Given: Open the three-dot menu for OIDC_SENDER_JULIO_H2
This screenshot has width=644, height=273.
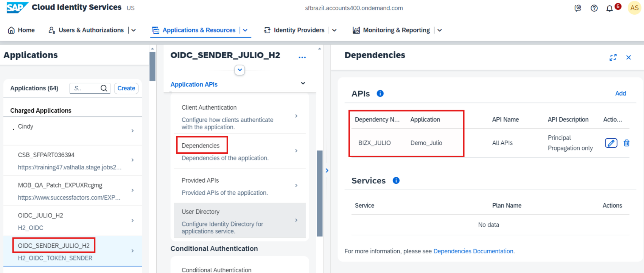Looking at the screenshot, I should (302, 57).
